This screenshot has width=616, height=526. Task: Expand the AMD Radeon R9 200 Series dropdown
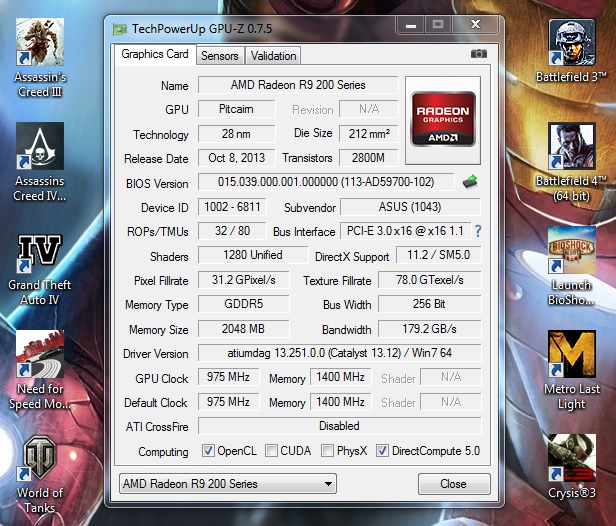(x=227, y=484)
